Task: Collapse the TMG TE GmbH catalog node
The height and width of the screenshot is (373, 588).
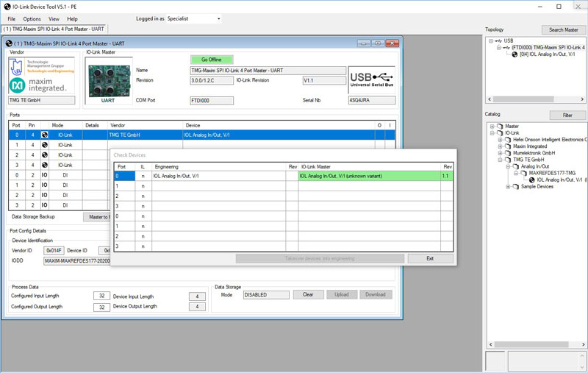Action: click(500, 160)
